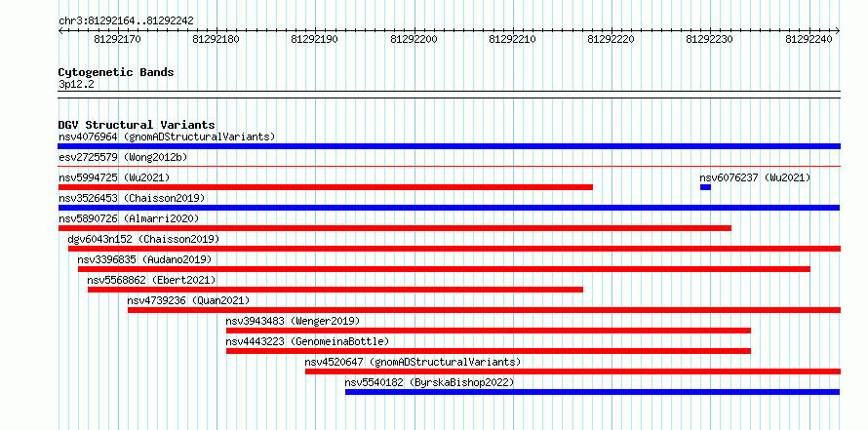Click the red nsv3396835 feature bar
This screenshot has width=868, height=430.
(x=444, y=269)
